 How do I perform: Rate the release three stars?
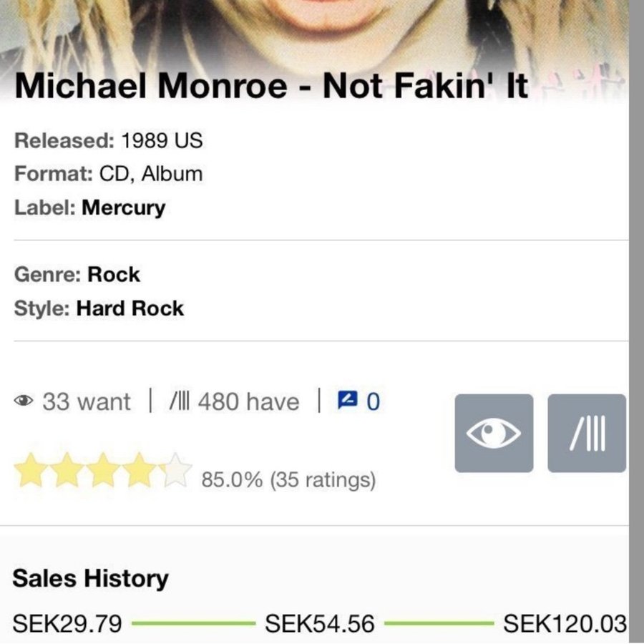(104, 472)
